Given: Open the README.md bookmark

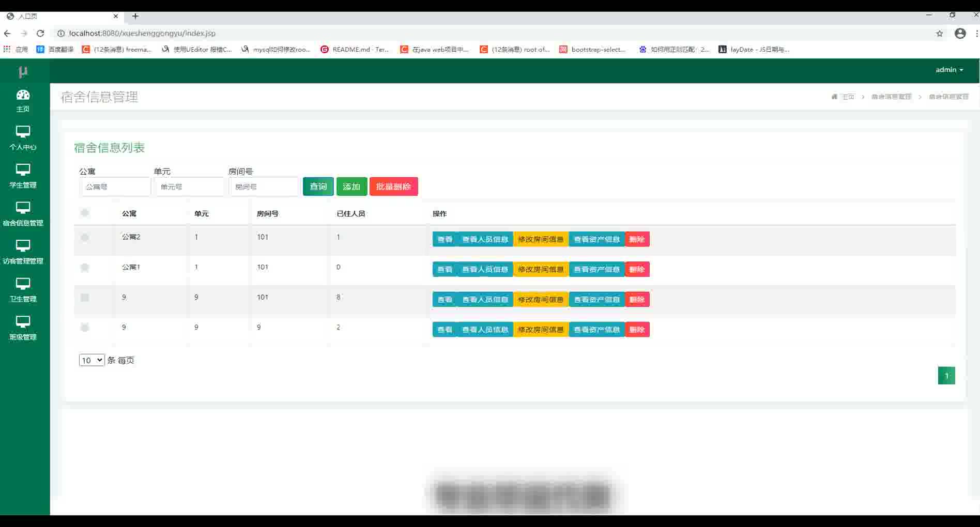Looking at the screenshot, I should pos(355,49).
